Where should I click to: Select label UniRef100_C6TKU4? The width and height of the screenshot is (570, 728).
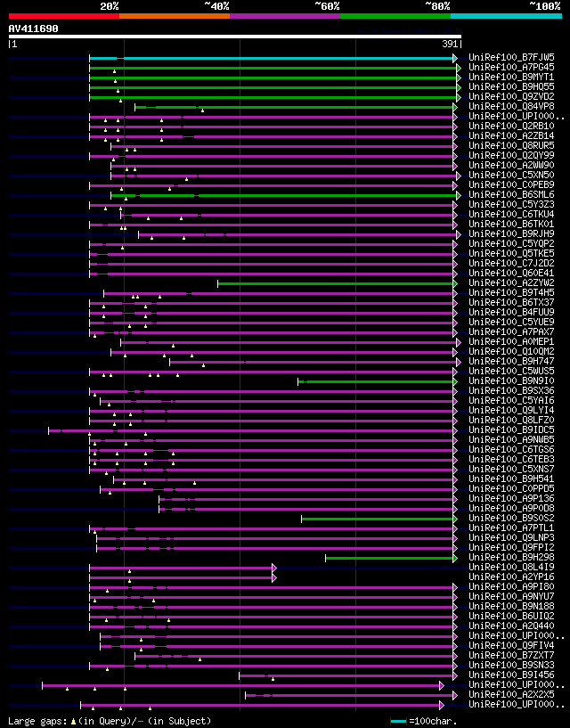point(511,214)
